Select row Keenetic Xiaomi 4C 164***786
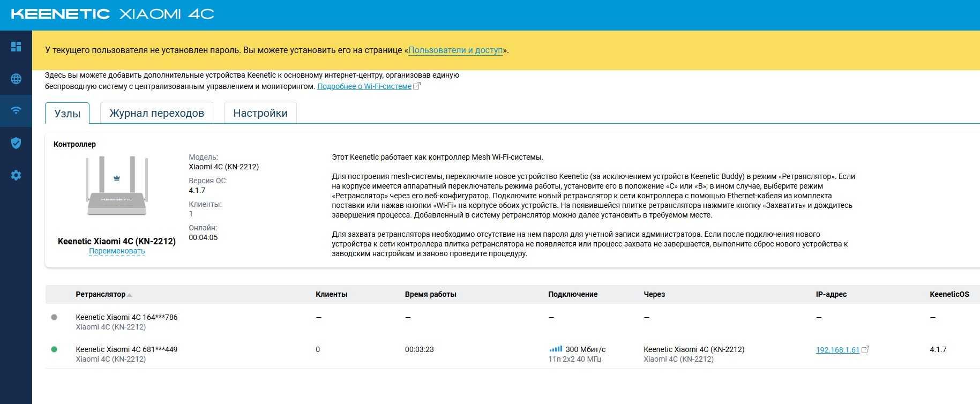Viewport: 980px width, 404px height. 512,321
